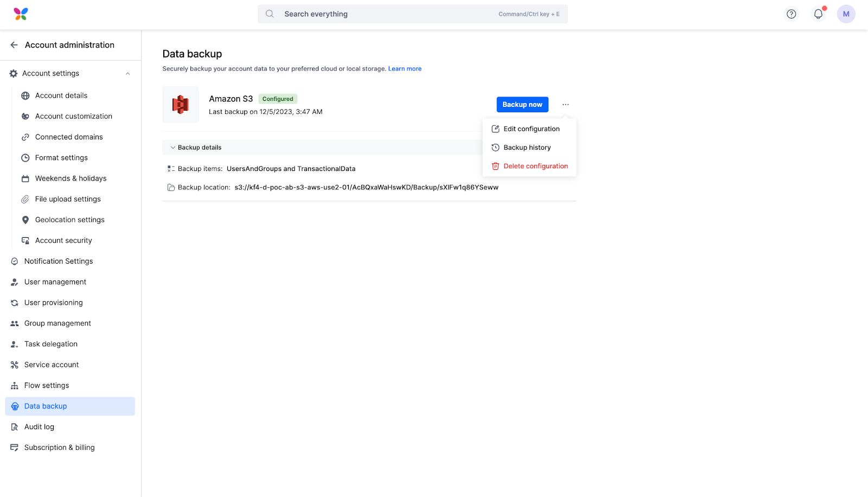
Task: Open File upload settings
Action: pyautogui.click(x=68, y=199)
